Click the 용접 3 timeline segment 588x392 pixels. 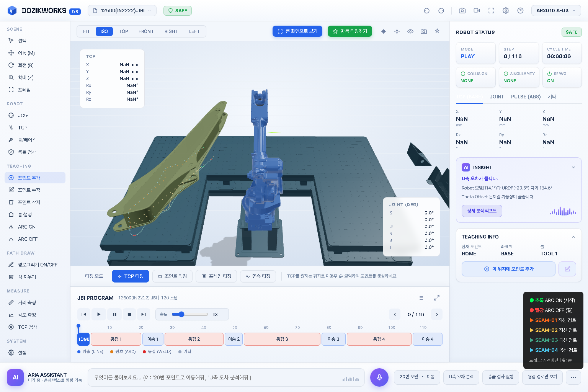click(282, 339)
